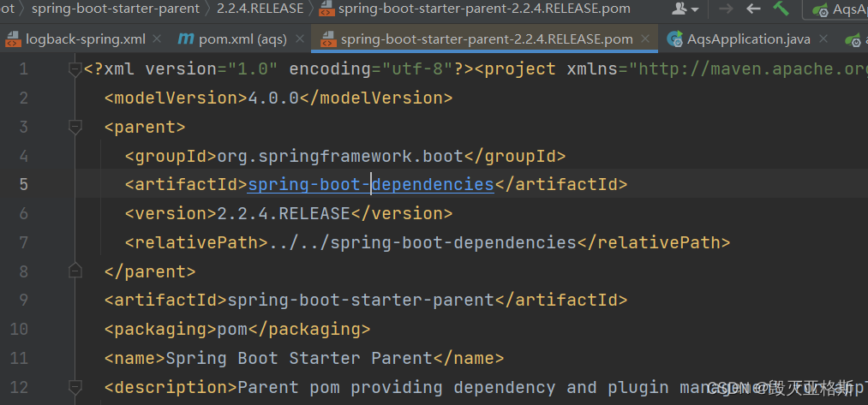Click the Spring leaf icon on the cut-off rightmost tab
Screen dimensions: 868x405
tap(853, 39)
